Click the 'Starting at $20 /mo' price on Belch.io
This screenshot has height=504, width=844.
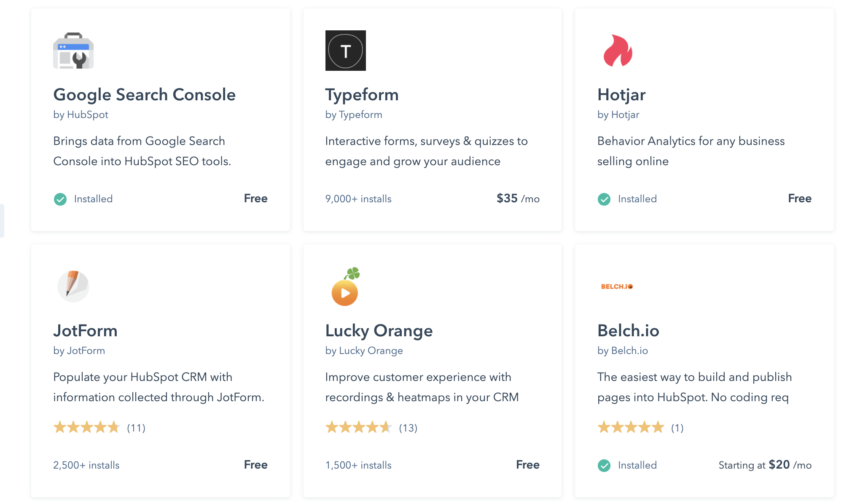tap(765, 465)
